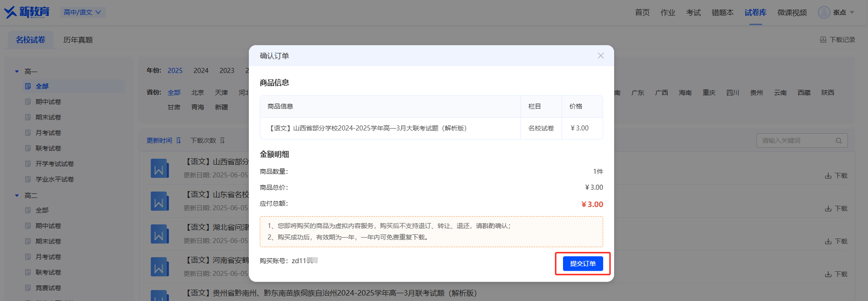
Task: Sort by 下载次数
Action: click(x=203, y=140)
